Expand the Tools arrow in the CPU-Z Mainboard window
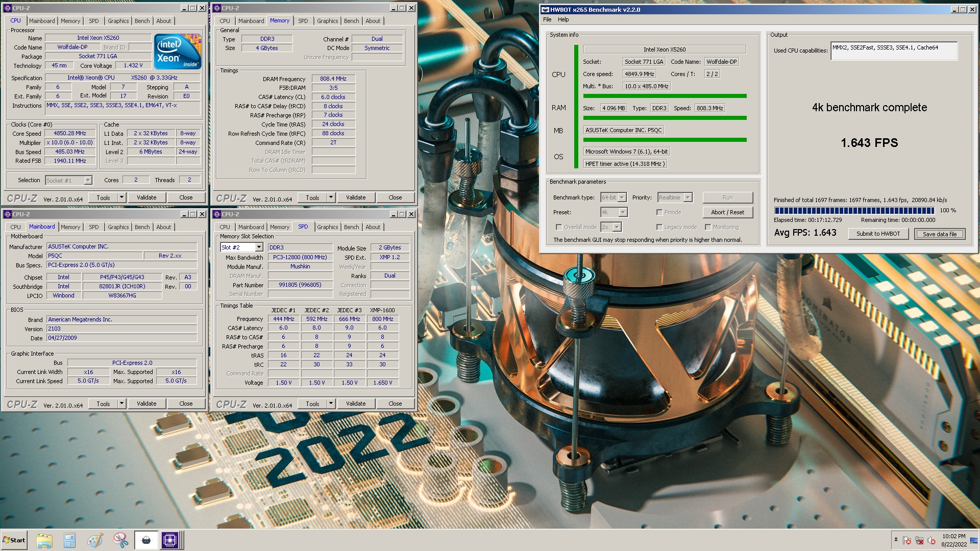The height and width of the screenshot is (551, 980). (121, 404)
